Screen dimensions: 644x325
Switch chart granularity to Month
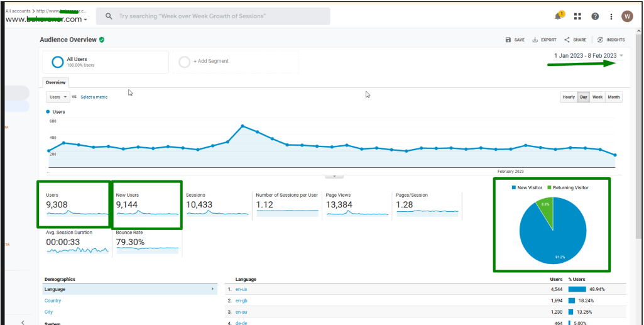click(x=614, y=97)
